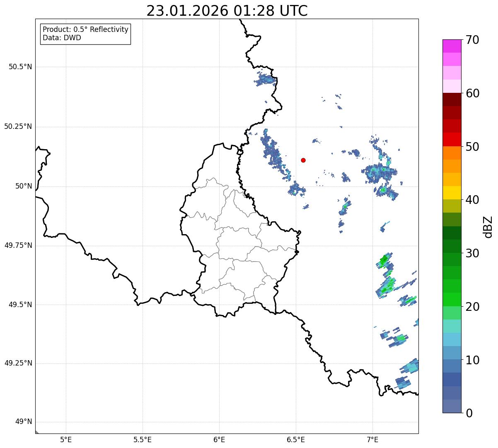Click the bright green colorbar segment above 20
The width and height of the screenshot is (498, 448).
click(452, 300)
